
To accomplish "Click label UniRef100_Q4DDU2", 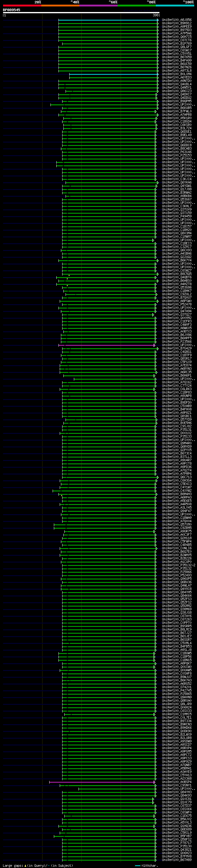I will [x=177, y=98].
